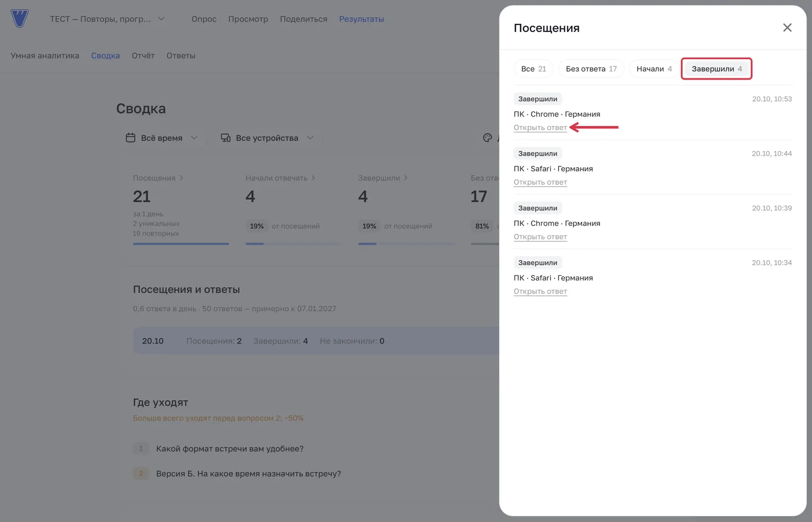Switch to the Отчёт tab
This screenshot has height=522, width=812.
[143, 56]
